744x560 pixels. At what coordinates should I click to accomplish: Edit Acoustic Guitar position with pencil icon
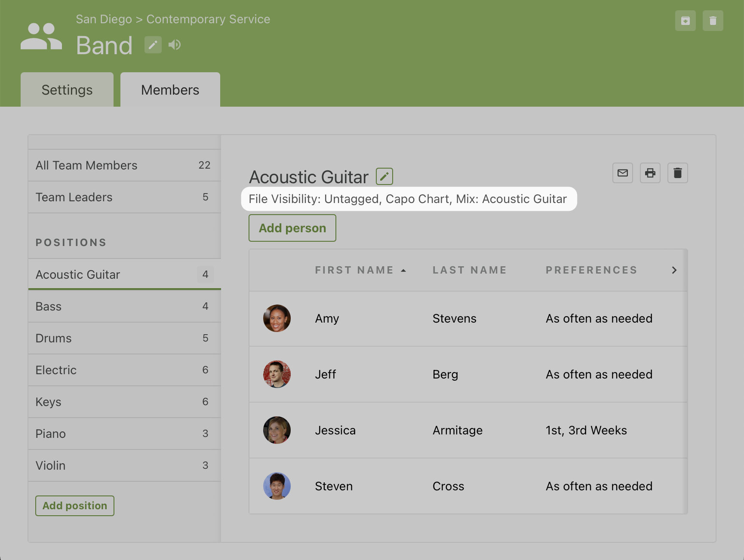(x=384, y=176)
